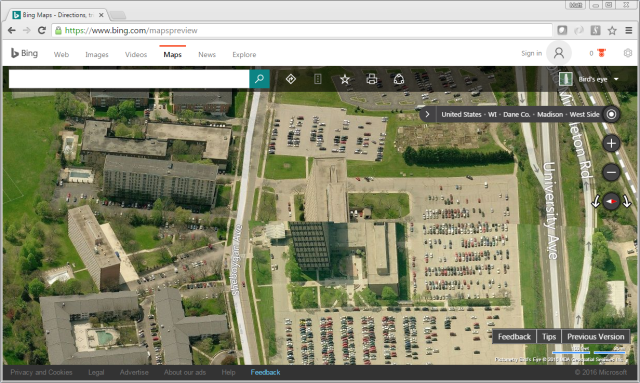Go to the Bing logo home
This screenshot has height=383, width=640.
24,53
